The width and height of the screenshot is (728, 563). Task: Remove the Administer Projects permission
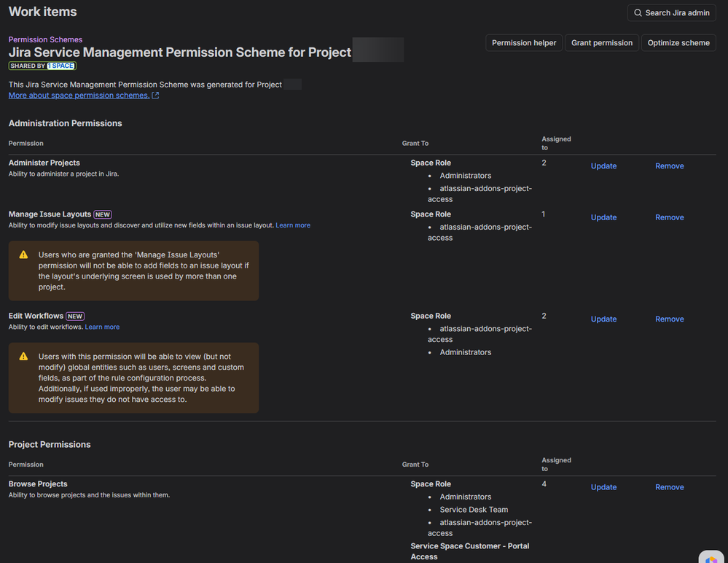tap(669, 166)
